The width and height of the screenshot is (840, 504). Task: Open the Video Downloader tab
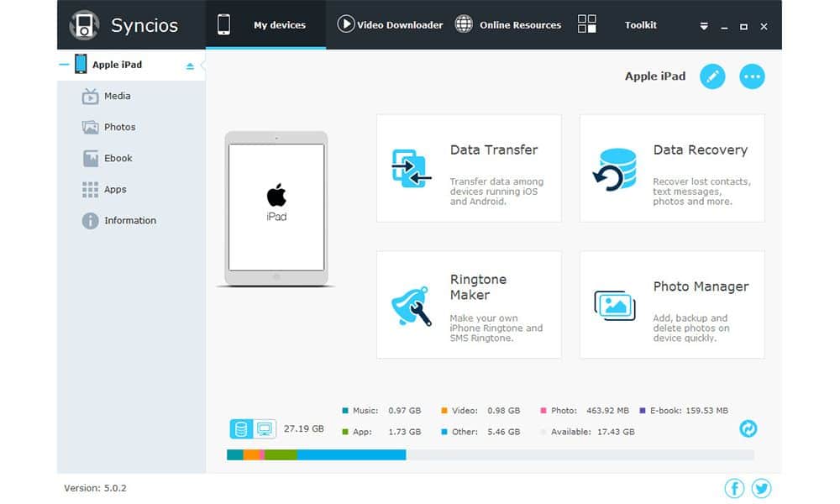(x=390, y=24)
